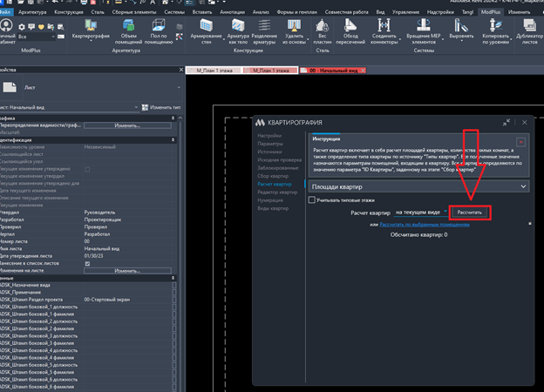Open the Вес пластин tool
544x392 pixels.
click(323, 32)
